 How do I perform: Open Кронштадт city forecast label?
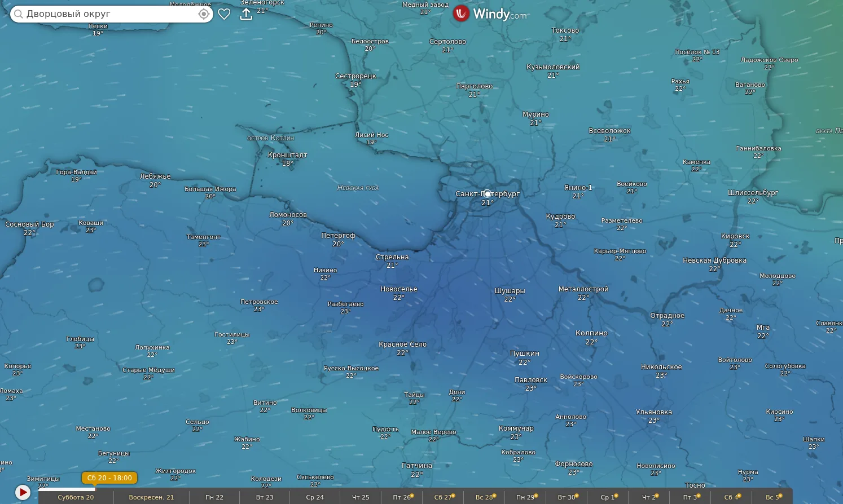(x=288, y=155)
